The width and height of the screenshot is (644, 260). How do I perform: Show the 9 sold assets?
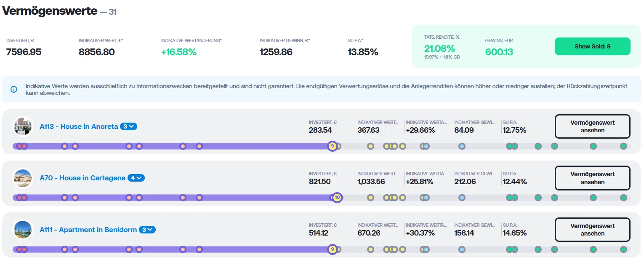click(592, 46)
